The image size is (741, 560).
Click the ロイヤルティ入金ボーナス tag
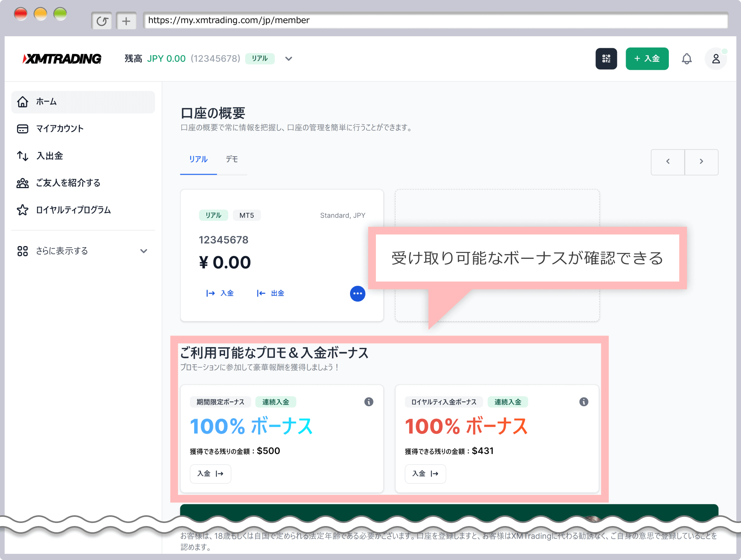click(444, 402)
